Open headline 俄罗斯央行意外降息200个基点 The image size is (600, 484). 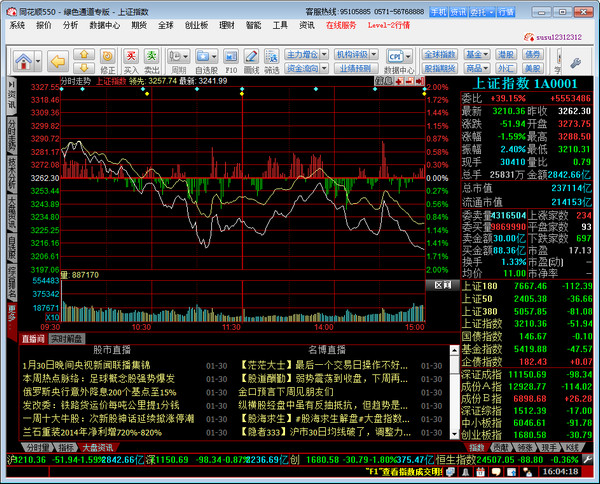[x=99, y=393]
